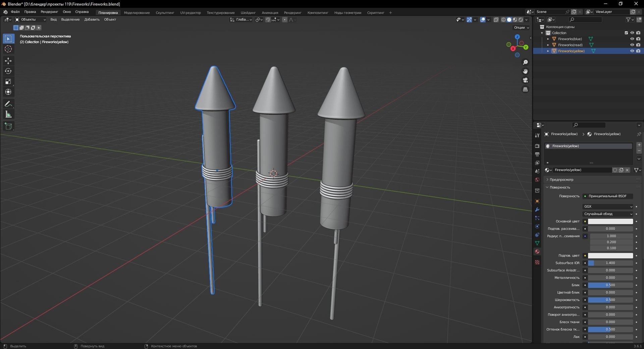Viewport: 644px width, 349px height.
Task: Select the Transform tool
Action: click(8, 92)
